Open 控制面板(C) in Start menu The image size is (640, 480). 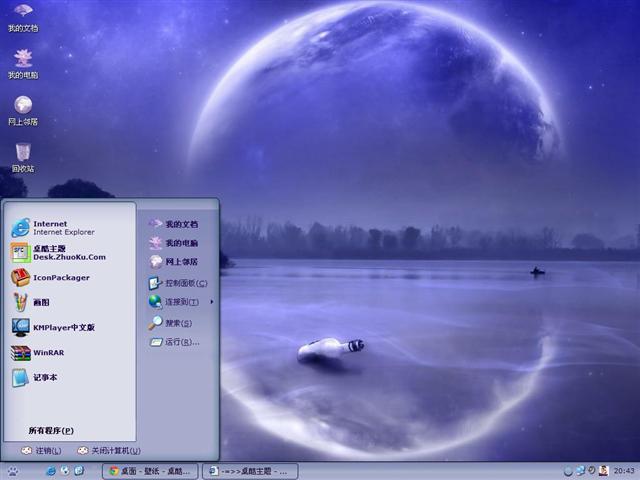[x=184, y=282]
